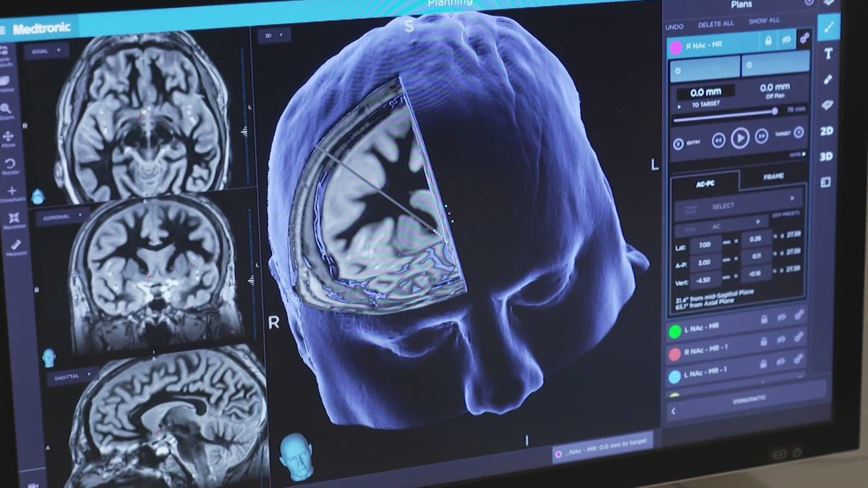868x488 pixels.
Task: Click the back chevron at panel bottom
Action: pos(674,411)
